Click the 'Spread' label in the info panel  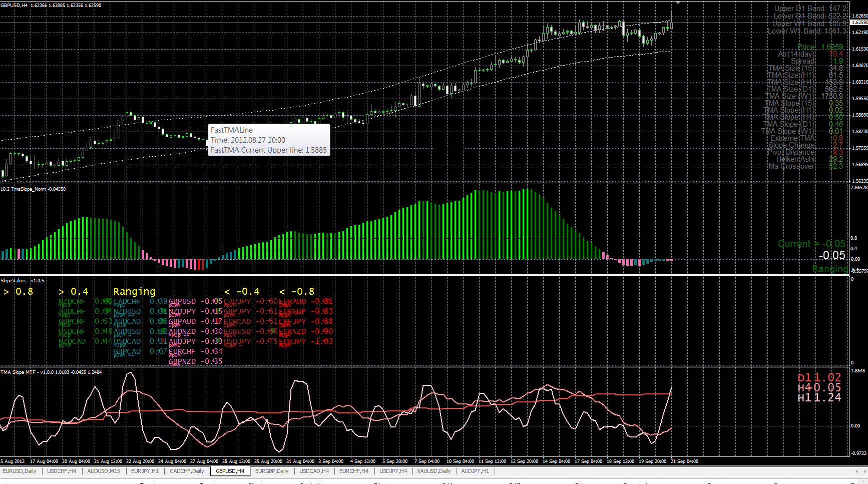pos(803,61)
